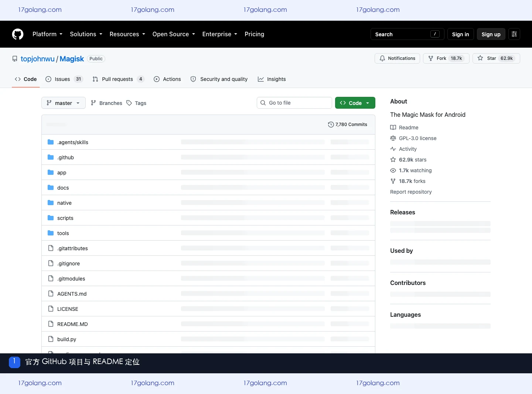
Task: Open the Security and quality tab
Action: 219,79
